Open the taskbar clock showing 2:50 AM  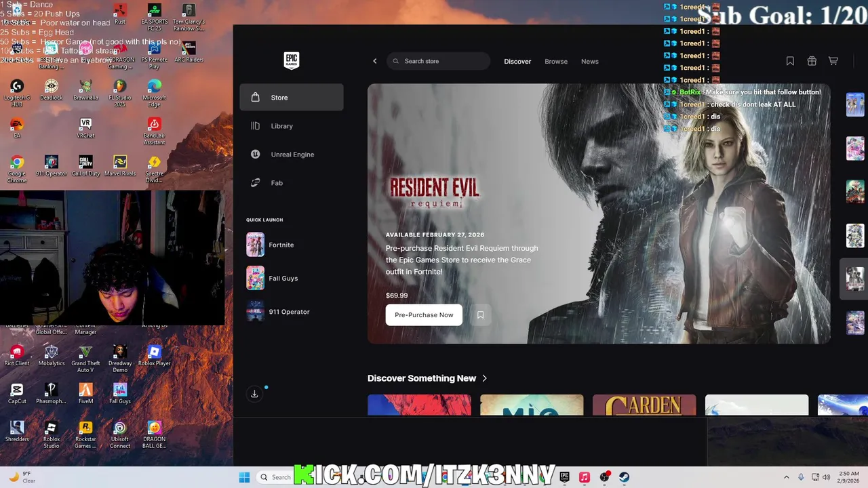848,477
